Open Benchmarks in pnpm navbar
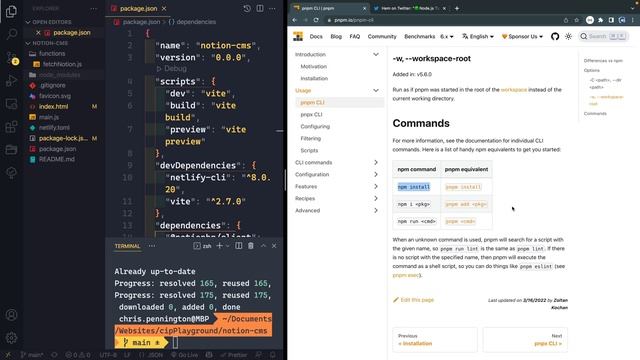Image resolution: width=640 pixels, height=360 pixels. 419,36
